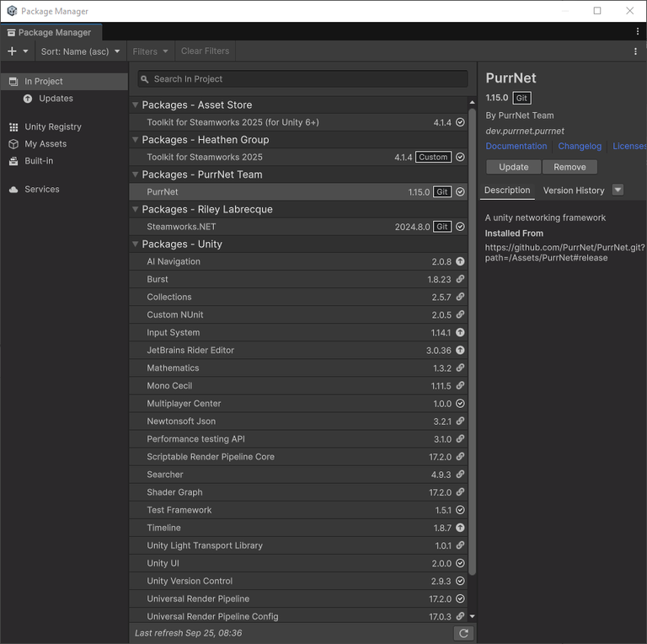This screenshot has height=644, width=647.
Task: Click installed checkmark on Steamworks.NET row
Action: pyautogui.click(x=460, y=227)
